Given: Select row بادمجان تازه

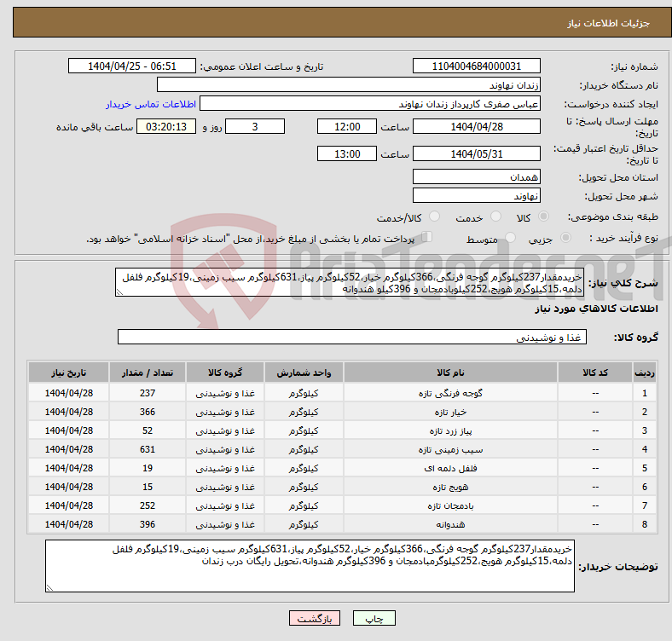Looking at the screenshot, I should (343, 505).
